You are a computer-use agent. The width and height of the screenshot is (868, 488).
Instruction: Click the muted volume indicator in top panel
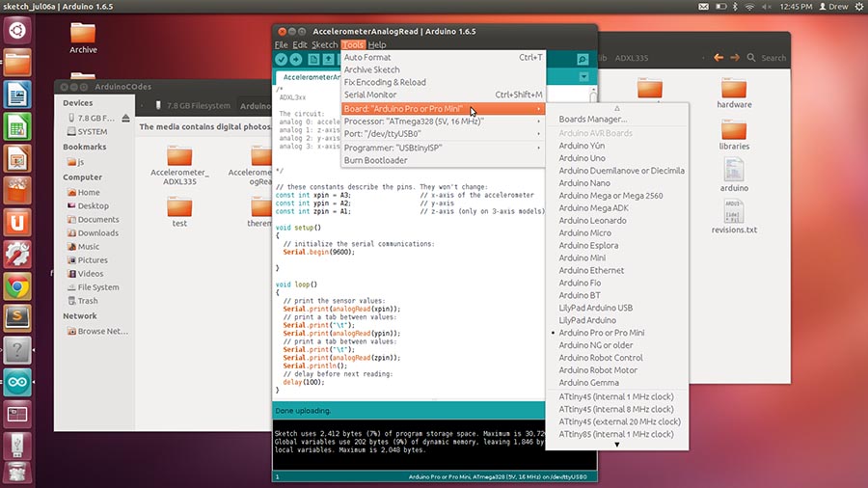click(x=767, y=7)
